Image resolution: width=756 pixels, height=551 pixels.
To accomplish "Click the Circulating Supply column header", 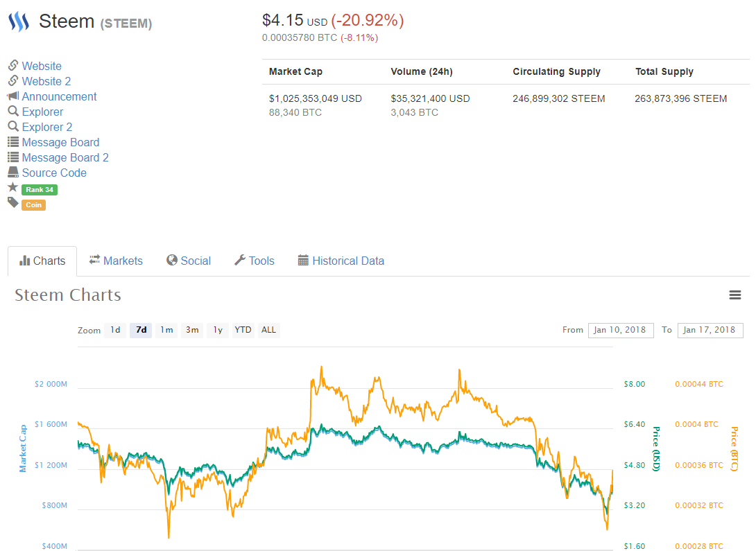I will (556, 72).
